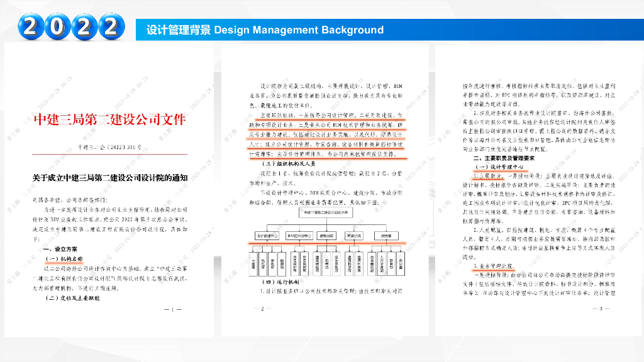Select the document number 〔2022〕315号 line
The width and height of the screenshot is (644, 362).
(x=109, y=147)
